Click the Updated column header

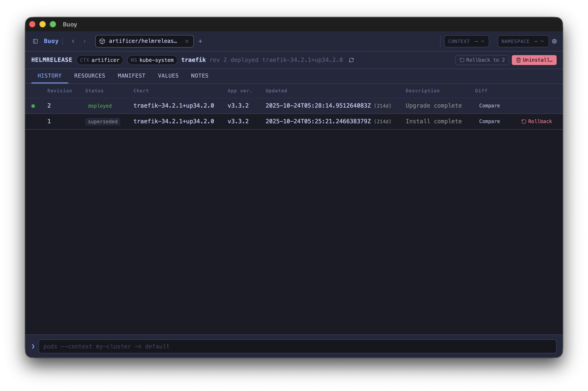coord(276,91)
